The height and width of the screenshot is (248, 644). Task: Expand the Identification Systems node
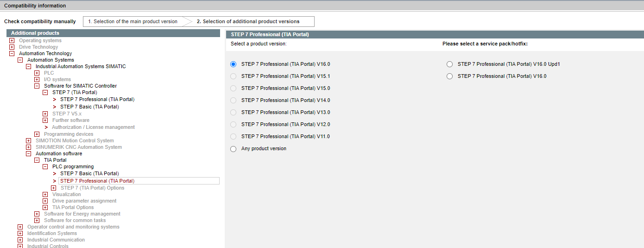[20, 234]
